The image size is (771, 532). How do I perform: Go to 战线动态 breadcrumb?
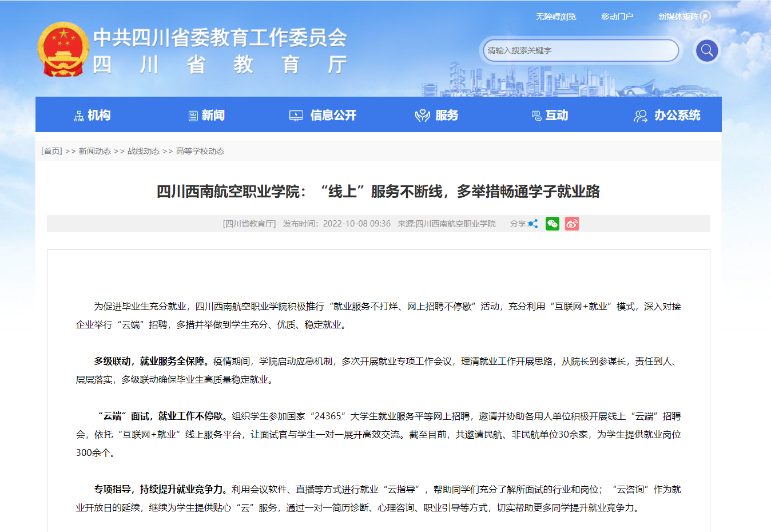pos(144,151)
